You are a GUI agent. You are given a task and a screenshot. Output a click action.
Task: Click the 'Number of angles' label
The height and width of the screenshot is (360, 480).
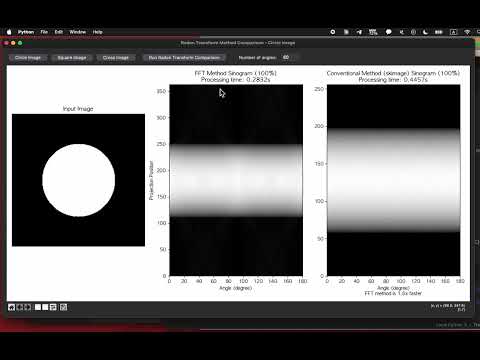(257, 58)
